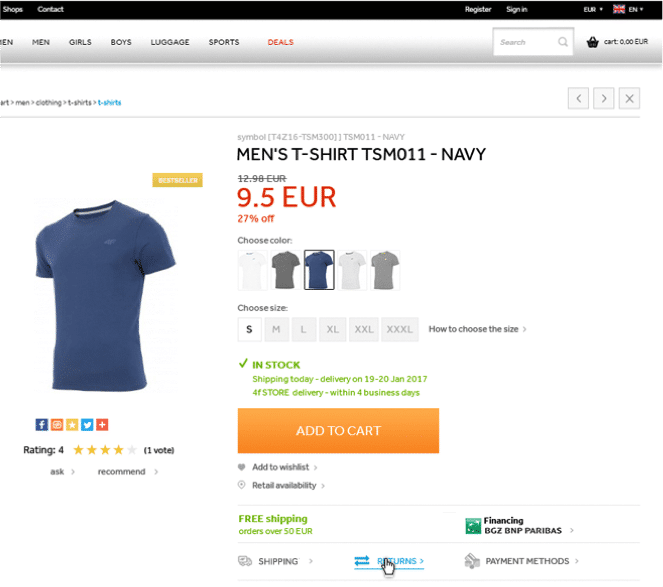The image size is (663, 587).
Task: Share the product on Facebook
Action: 41,425
